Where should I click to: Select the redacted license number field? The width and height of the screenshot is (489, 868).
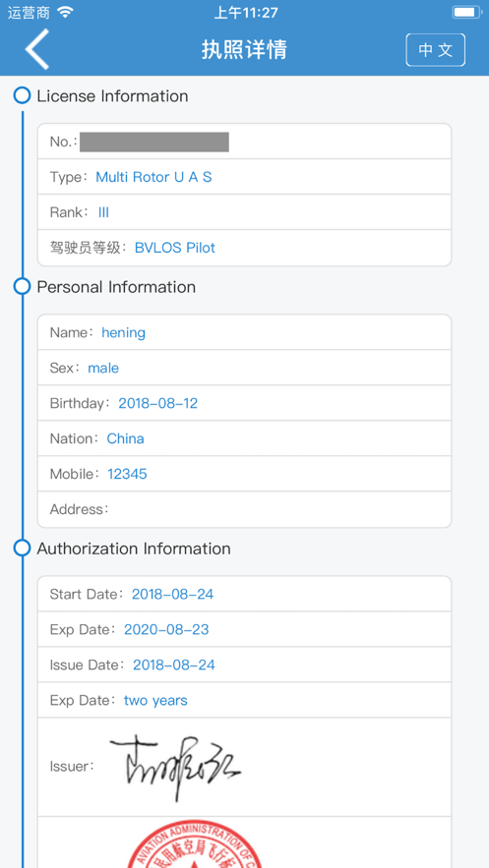click(153, 142)
